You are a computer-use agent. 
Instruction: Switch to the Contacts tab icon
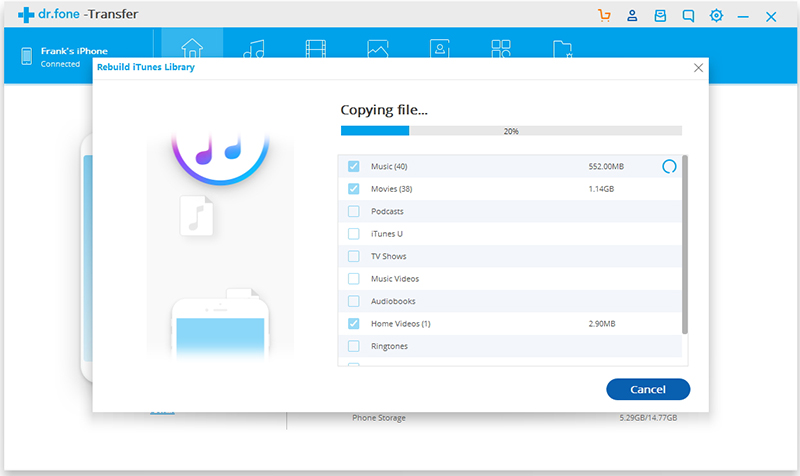(x=440, y=48)
